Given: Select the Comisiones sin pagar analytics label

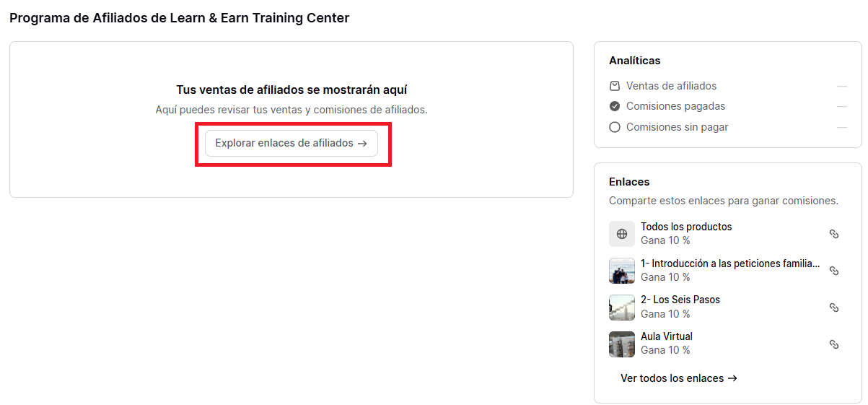Looking at the screenshot, I should tap(678, 127).
